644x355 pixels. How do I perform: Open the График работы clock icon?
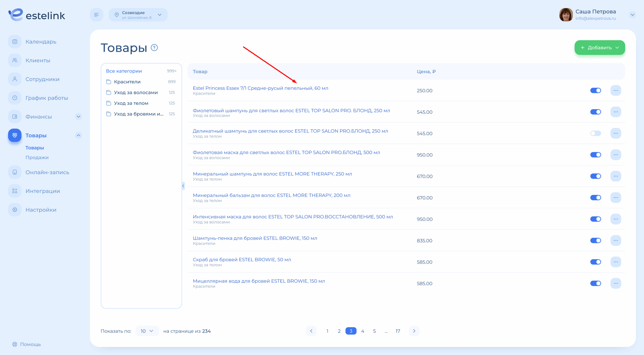click(15, 98)
